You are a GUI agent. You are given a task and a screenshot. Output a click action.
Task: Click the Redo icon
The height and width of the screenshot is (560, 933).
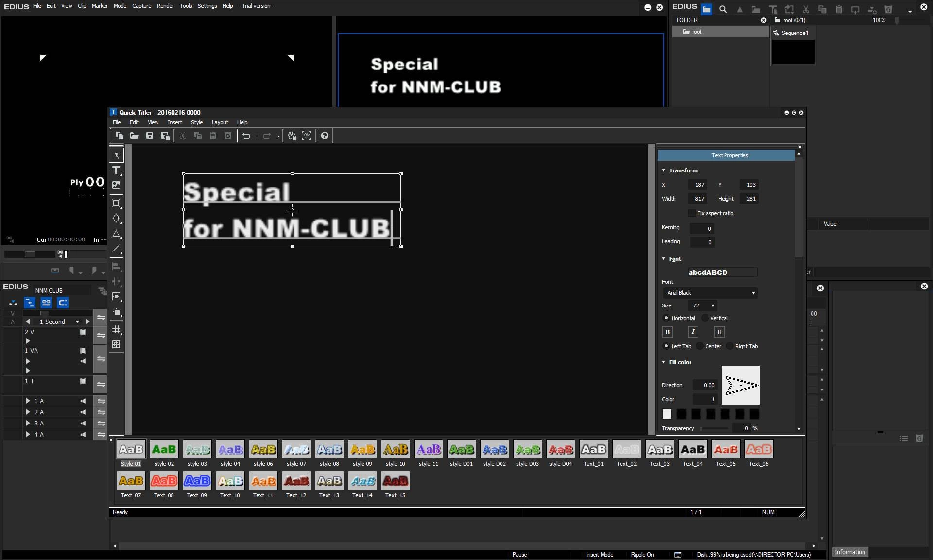coord(267,136)
